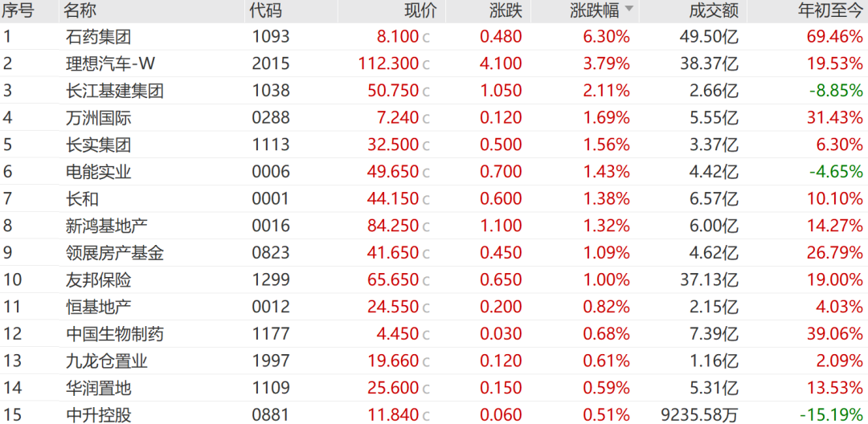Click the 序号 column header
The height and width of the screenshot is (424, 868).
(x=18, y=10)
